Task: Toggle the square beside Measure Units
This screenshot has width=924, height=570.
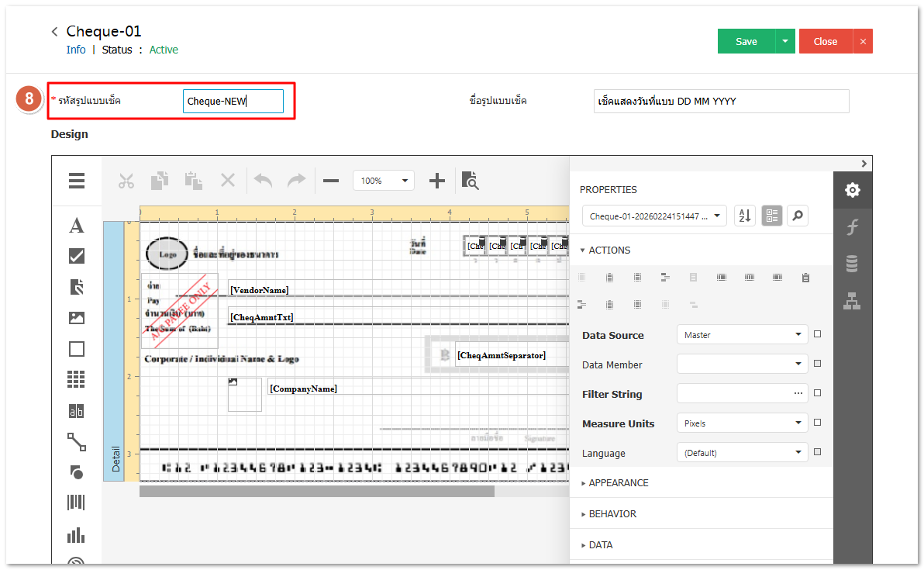Action: click(817, 423)
